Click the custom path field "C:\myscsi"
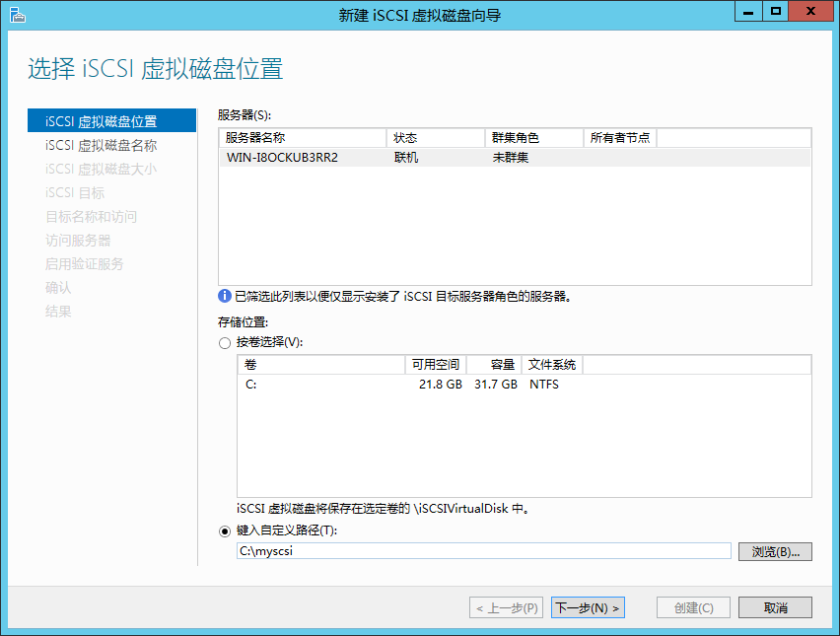Screen dimensions: 840x636 484,551
